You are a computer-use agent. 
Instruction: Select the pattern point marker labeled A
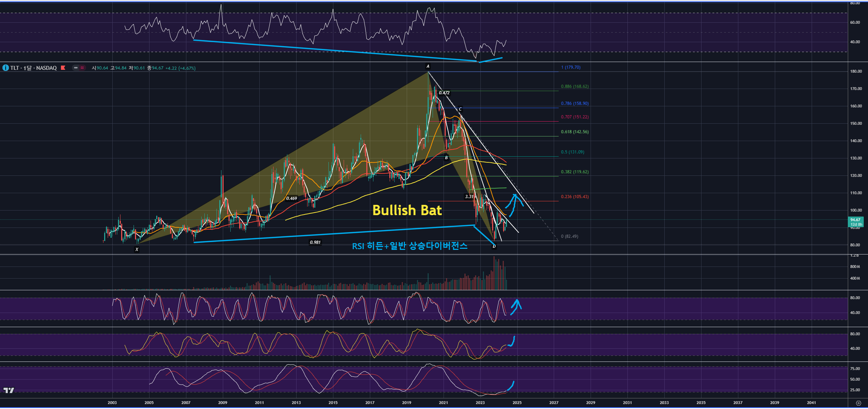pyautogui.click(x=428, y=66)
